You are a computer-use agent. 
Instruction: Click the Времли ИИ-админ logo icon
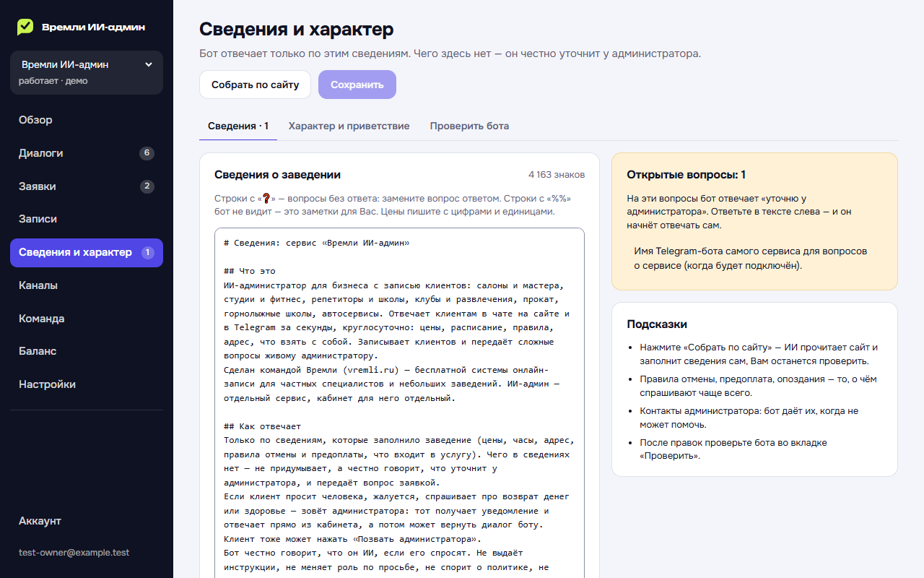coord(25,27)
